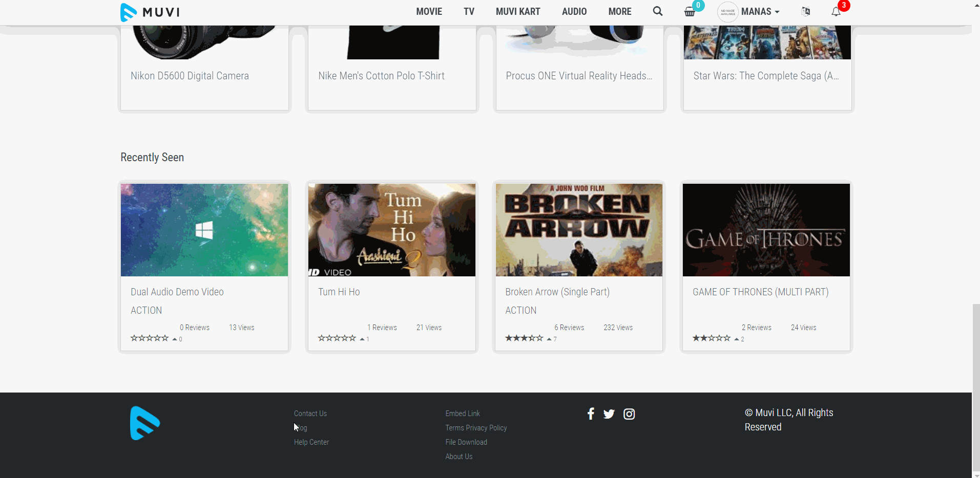Click star rating of Dual Audio Demo Video
The image size is (980, 478).
click(149, 338)
